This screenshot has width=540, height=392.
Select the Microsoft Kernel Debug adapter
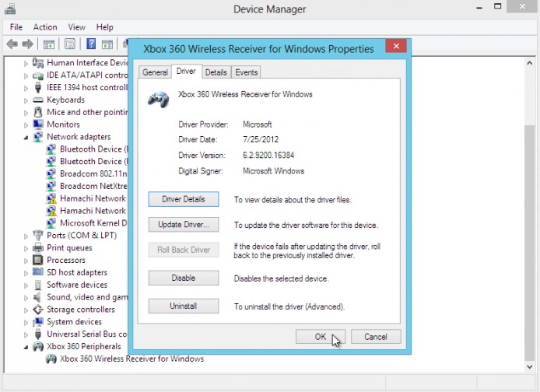click(93, 223)
